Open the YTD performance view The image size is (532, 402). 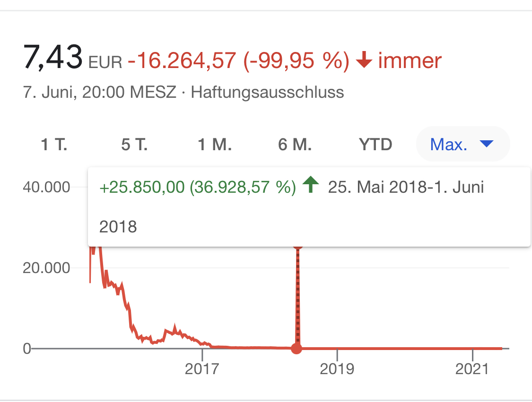375,145
